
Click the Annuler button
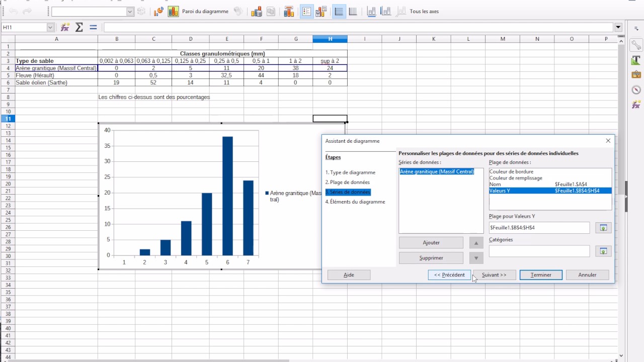pyautogui.click(x=587, y=275)
